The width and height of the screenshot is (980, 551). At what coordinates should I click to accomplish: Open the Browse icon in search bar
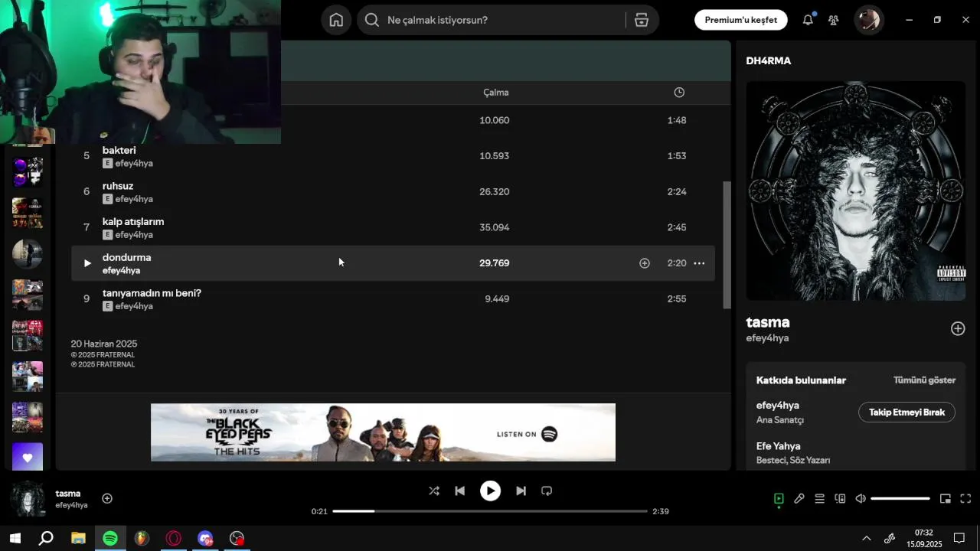pyautogui.click(x=642, y=20)
